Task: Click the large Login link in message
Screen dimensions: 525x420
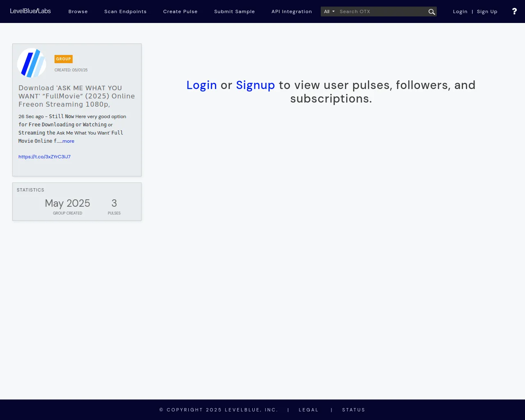Action: (201, 85)
